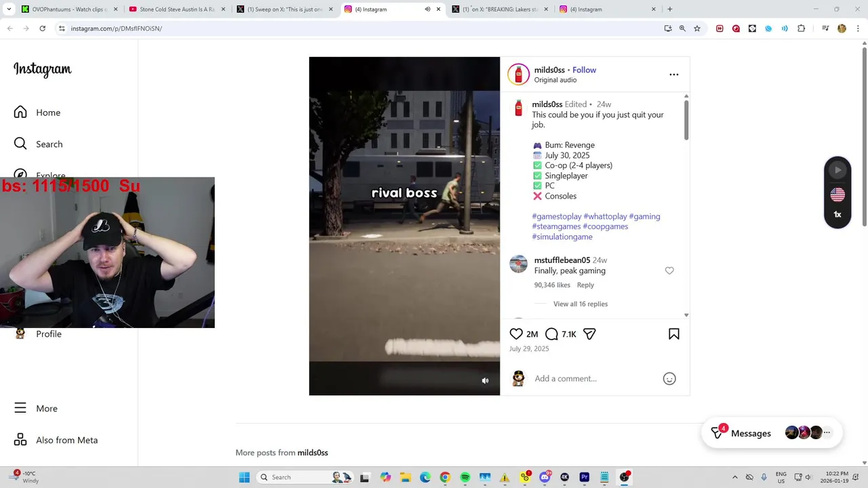Reload the current page
Viewport: 868px width, 488px height.
coord(42,28)
